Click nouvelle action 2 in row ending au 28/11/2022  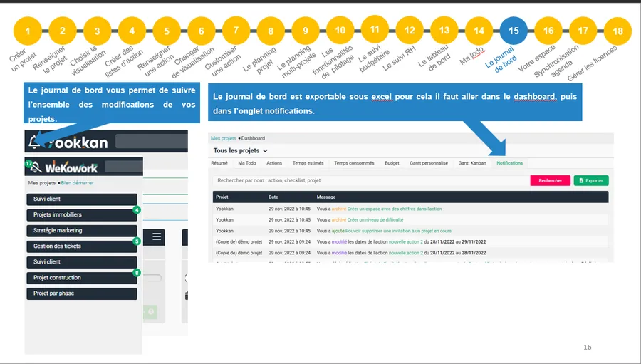pos(405,253)
